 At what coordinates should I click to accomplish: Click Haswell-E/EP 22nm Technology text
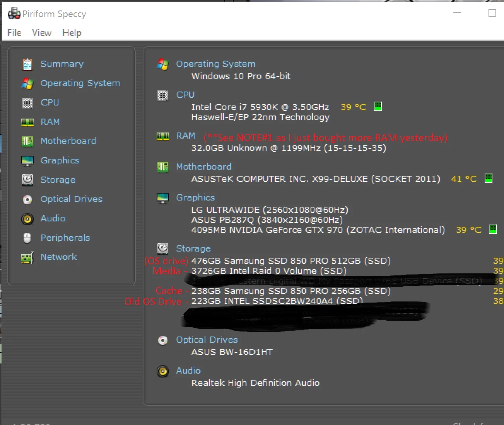coord(261,117)
